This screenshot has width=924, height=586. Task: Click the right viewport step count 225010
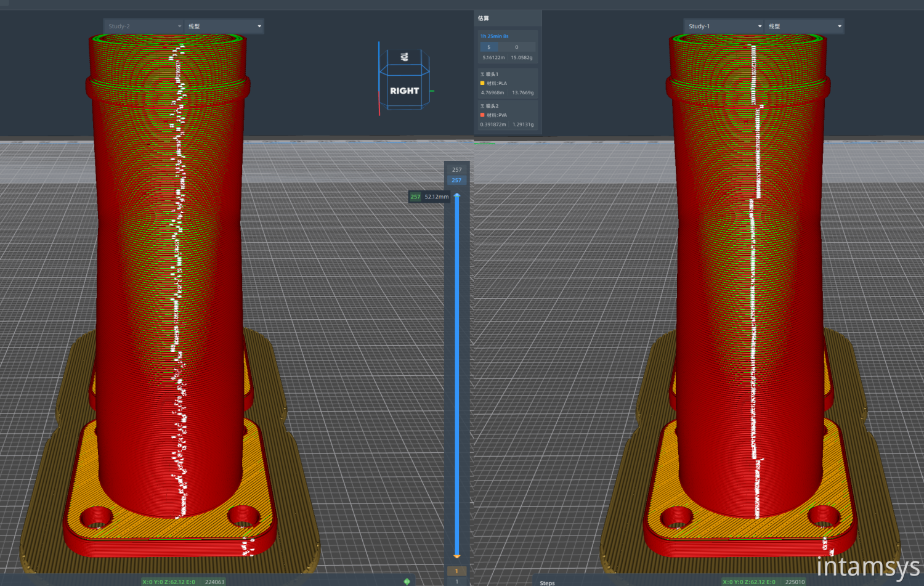[795, 582]
